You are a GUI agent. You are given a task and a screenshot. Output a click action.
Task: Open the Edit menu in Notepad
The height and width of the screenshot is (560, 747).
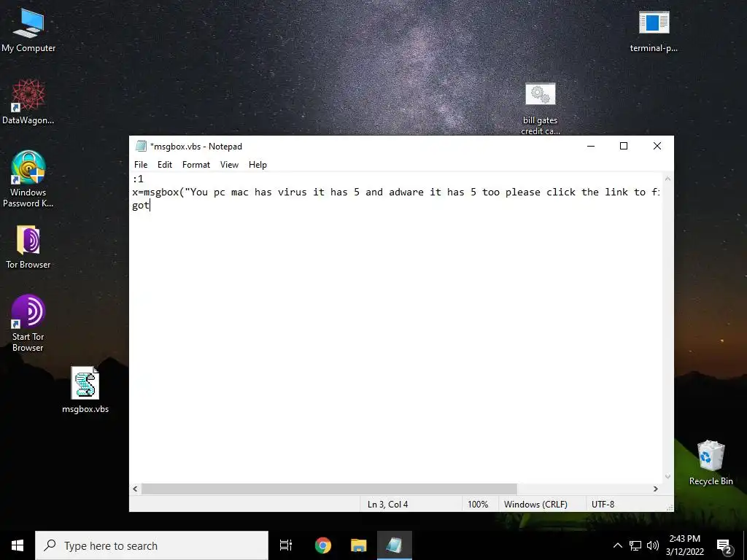click(x=165, y=165)
